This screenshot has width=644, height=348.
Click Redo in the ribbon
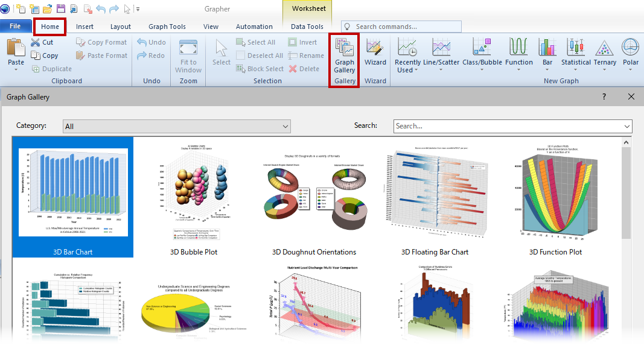point(151,55)
